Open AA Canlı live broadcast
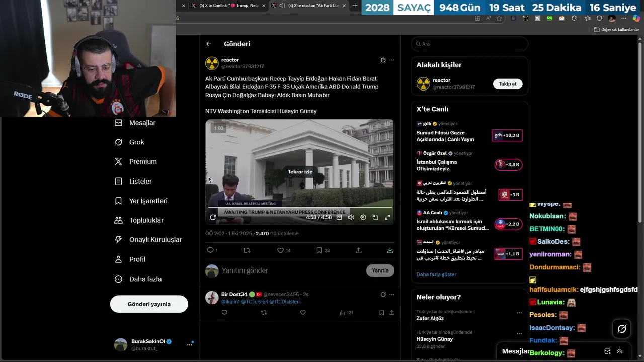This screenshot has width=644, height=362. click(469, 221)
